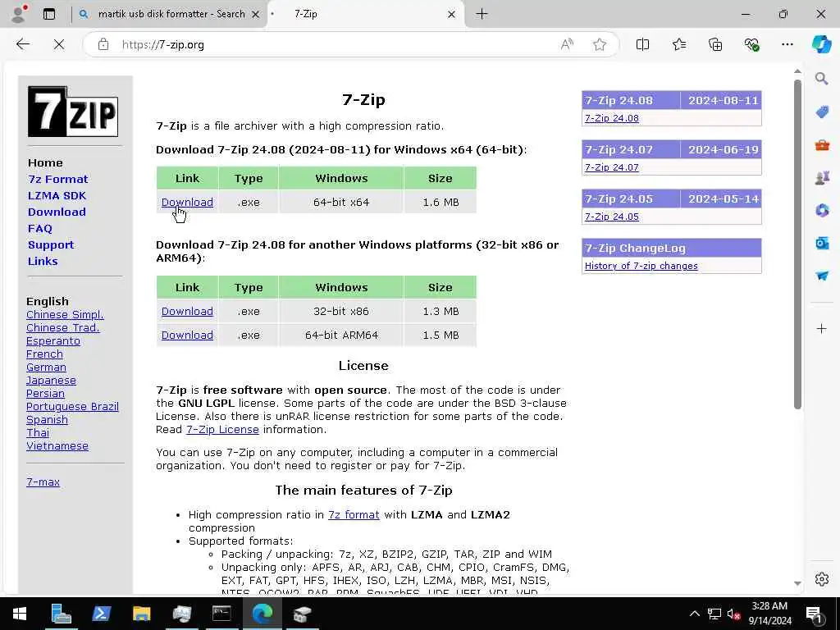Stop the page loading with X icon
This screenshot has height=630, width=840.
59,44
